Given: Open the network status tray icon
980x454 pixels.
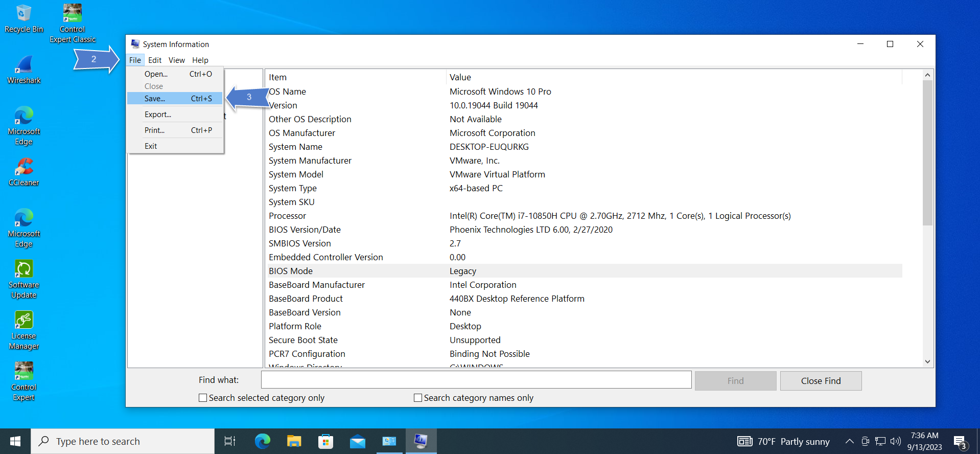Looking at the screenshot, I should [x=880, y=441].
